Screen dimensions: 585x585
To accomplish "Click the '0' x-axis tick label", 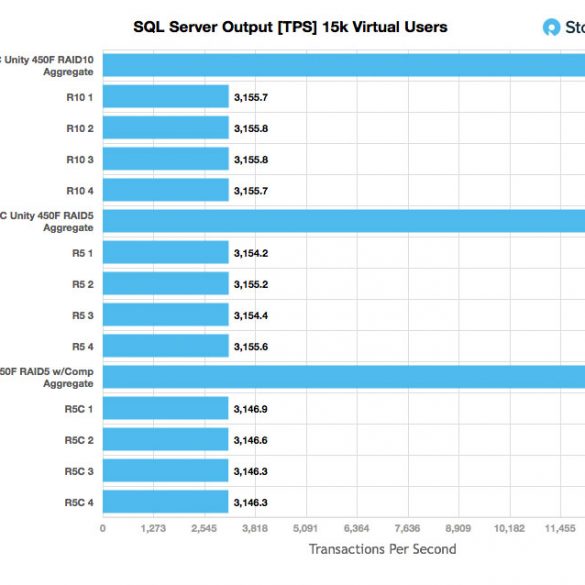I will click(x=103, y=528).
